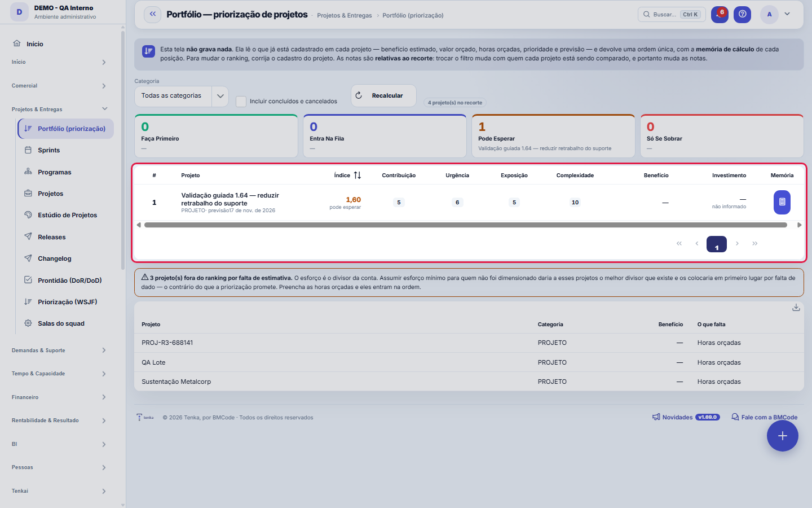This screenshot has height=508, width=812.
Task: Select page 1 in pagination
Action: point(717,244)
